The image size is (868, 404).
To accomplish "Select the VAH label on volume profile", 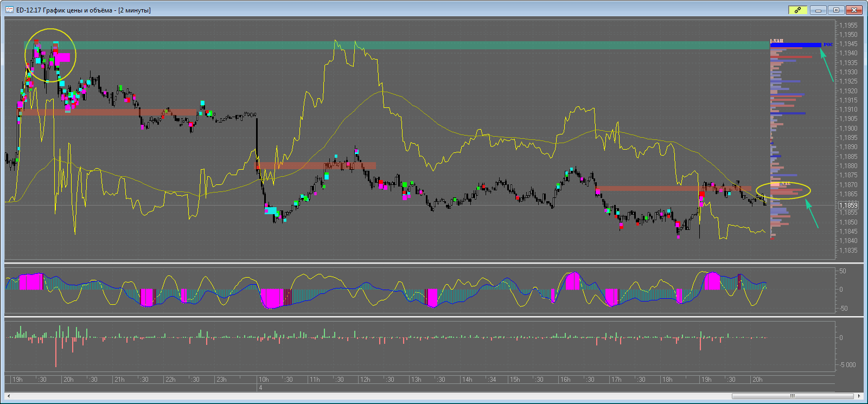I will coord(778,41).
